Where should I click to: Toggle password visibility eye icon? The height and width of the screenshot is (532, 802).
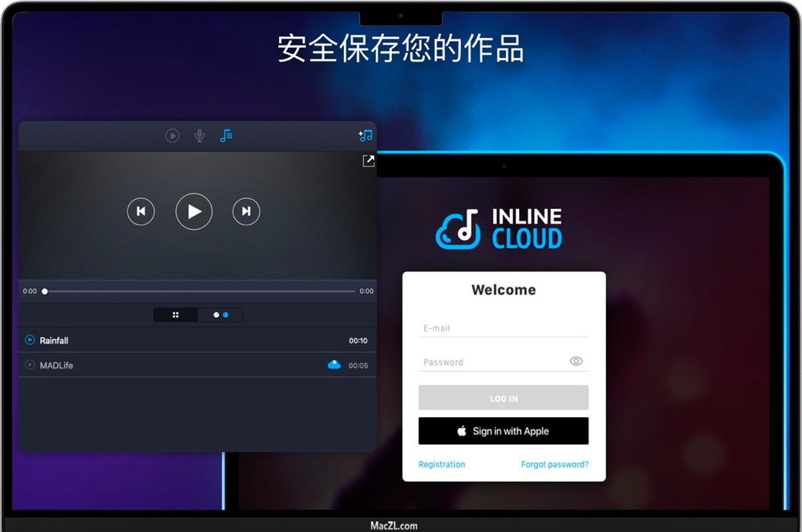tap(576, 361)
